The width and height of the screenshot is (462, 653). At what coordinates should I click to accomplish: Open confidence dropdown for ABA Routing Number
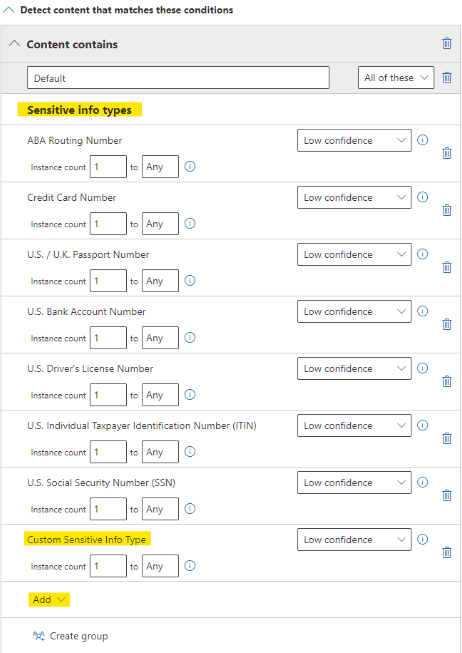[354, 140]
